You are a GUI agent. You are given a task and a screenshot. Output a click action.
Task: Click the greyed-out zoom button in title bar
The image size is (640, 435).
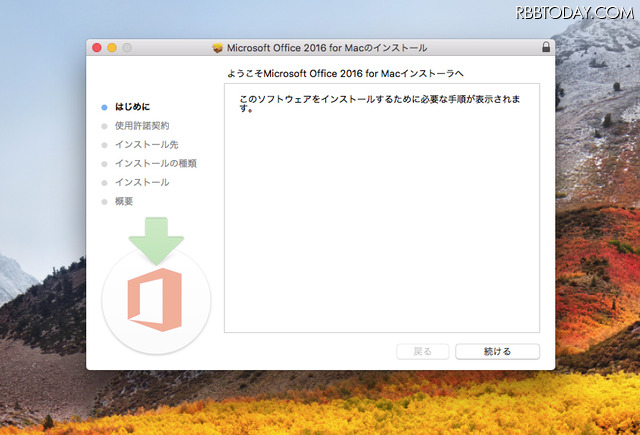[x=127, y=48]
